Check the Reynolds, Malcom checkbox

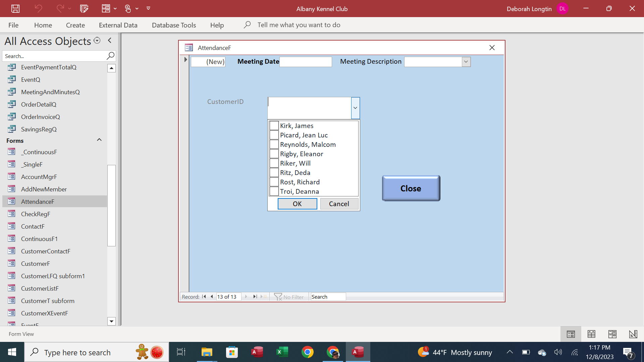[274, 144]
